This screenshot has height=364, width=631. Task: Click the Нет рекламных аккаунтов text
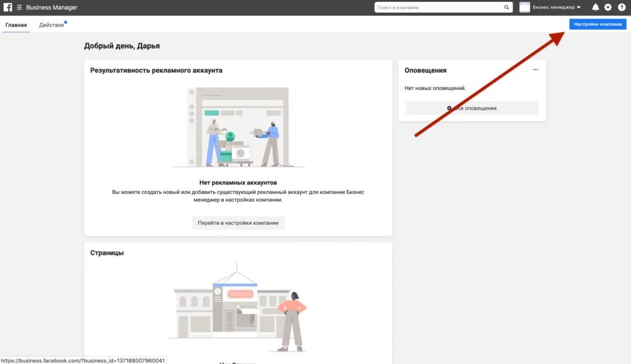[238, 182]
